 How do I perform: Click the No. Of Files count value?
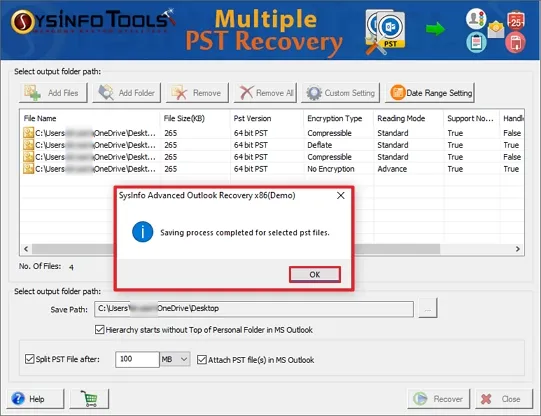pos(71,267)
